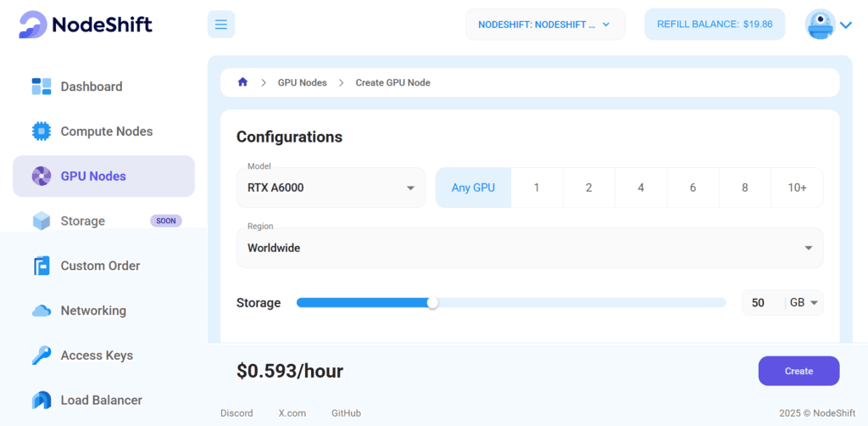Viewport: 868px width, 426px height.
Task: Open Load Balancer in the sidebar
Action: point(103,400)
